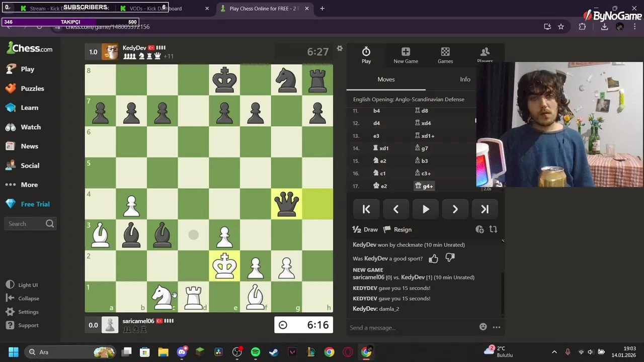Select move 12 d4 in move list
Viewport: 644px width, 362px height.
(x=376, y=123)
